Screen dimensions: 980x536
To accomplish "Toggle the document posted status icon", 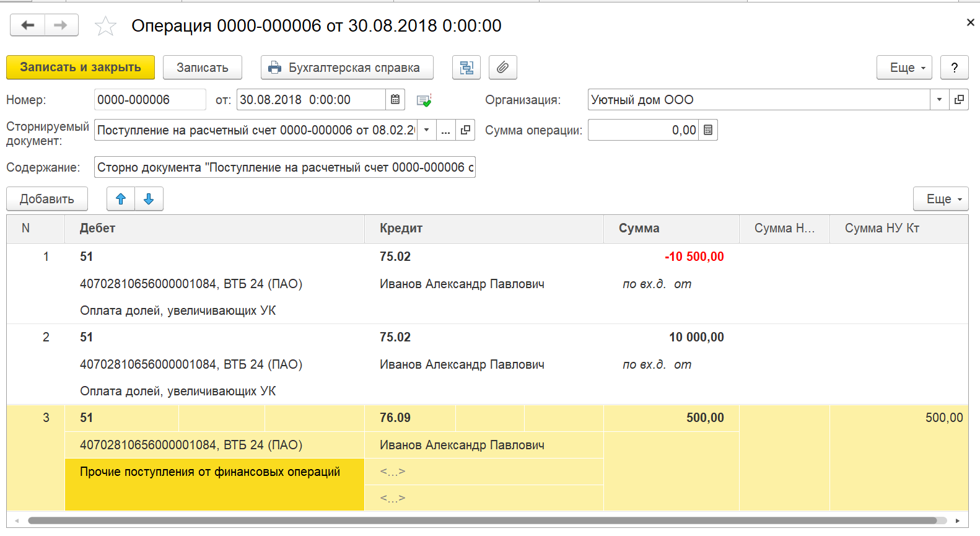I will coord(424,100).
